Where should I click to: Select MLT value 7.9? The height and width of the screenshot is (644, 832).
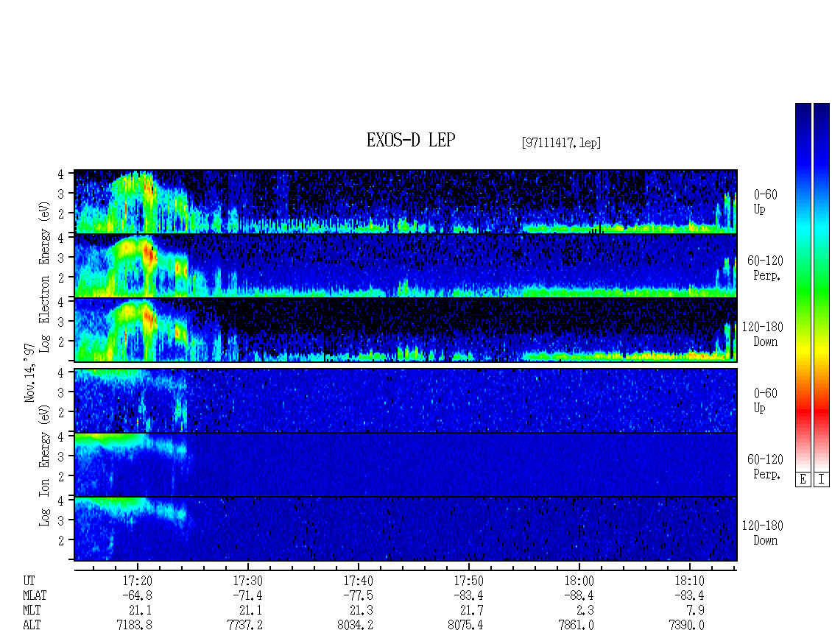pos(696,611)
